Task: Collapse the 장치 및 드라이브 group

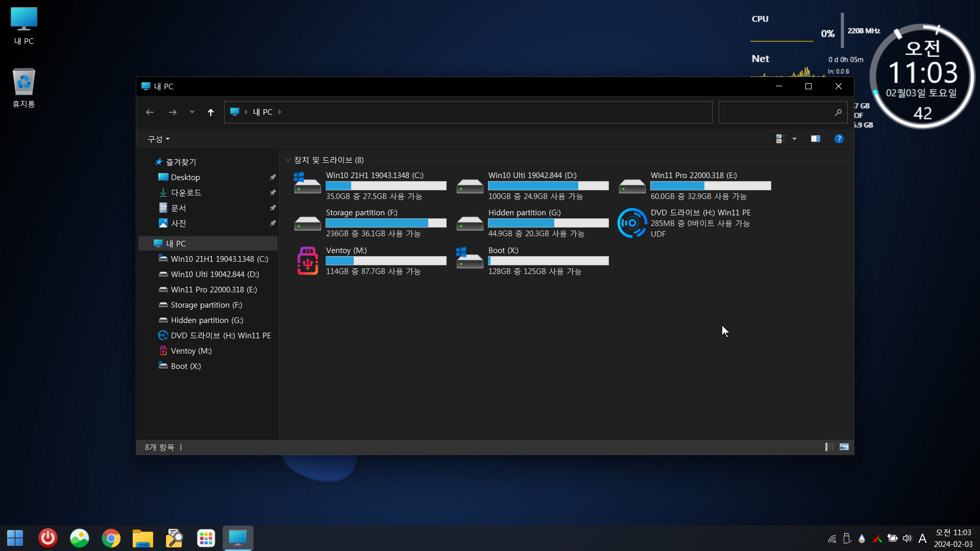Action: coord(288,160)
